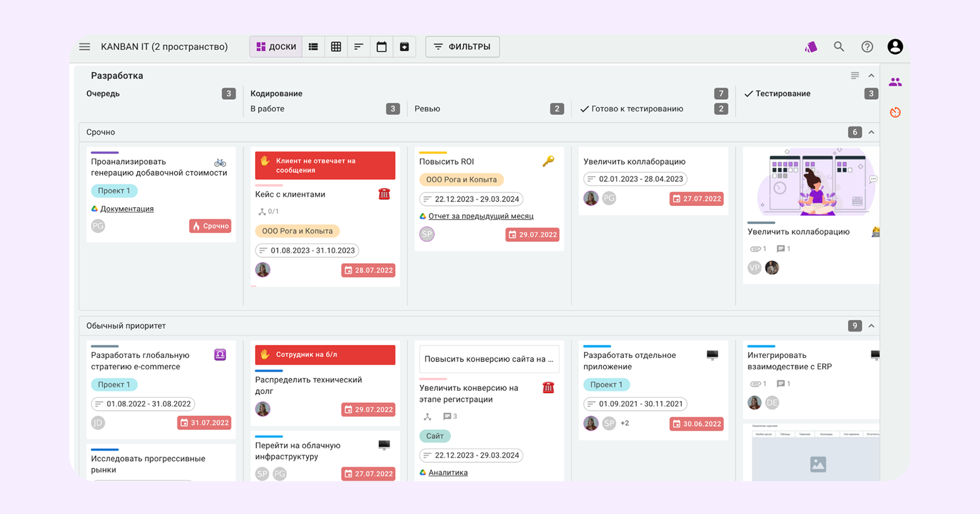Collapse the Разработка board section
980x514 pixels.
coord(871,76)
